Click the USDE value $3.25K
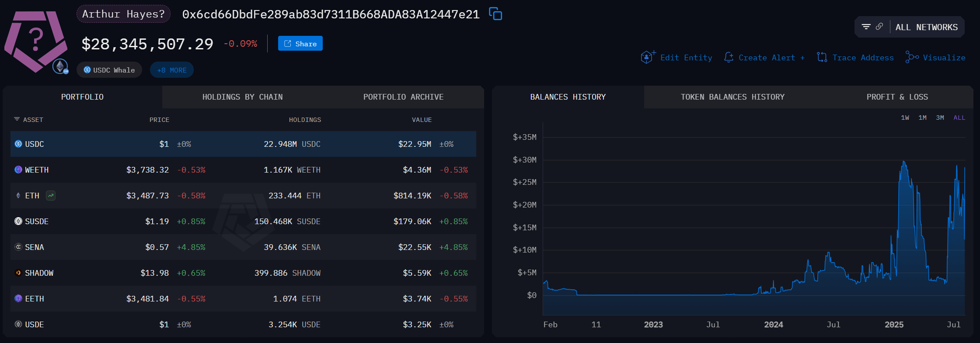The height and width of the screenshot is (343, 980). 417,325
